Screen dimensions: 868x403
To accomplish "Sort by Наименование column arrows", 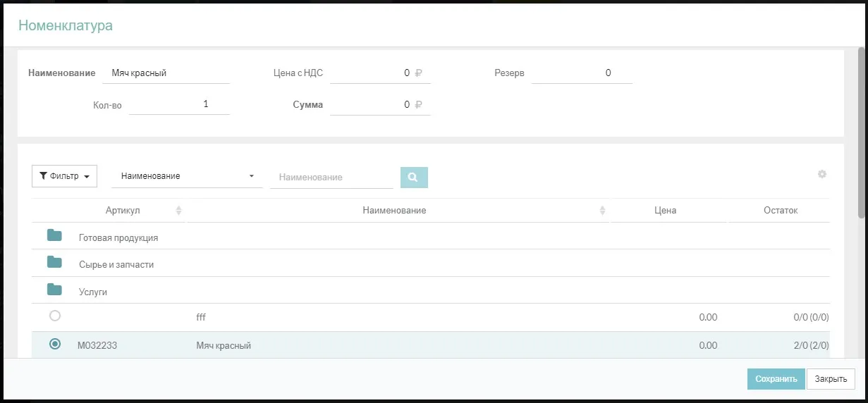I will tap(602, 211).
